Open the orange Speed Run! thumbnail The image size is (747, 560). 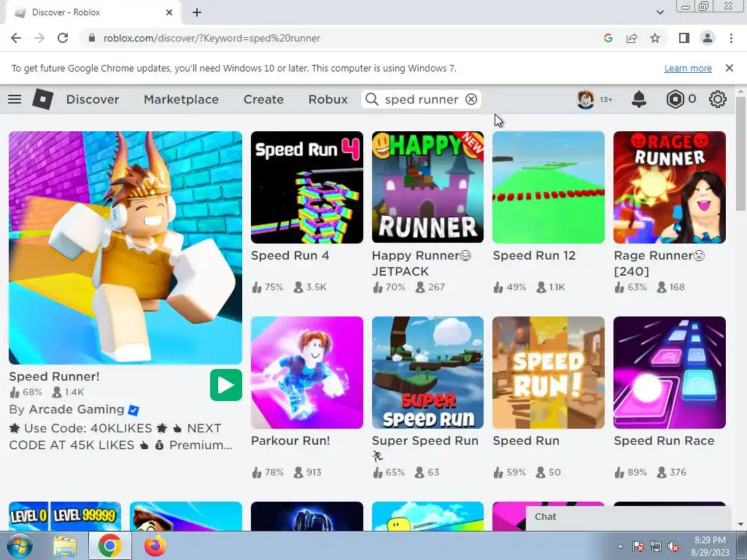[x=549, y=373]
